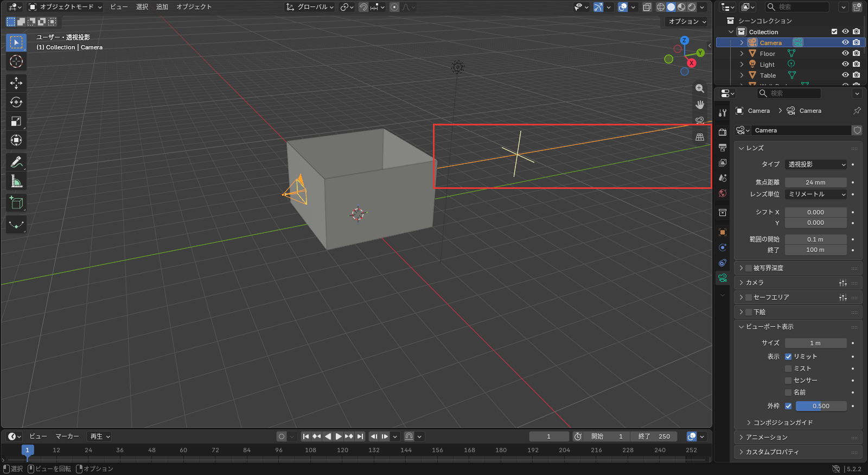Viewport: 868px width, 475px height.
Task: Open the lens タイプ 透視投影 dropdown
Action: [816, 164]
